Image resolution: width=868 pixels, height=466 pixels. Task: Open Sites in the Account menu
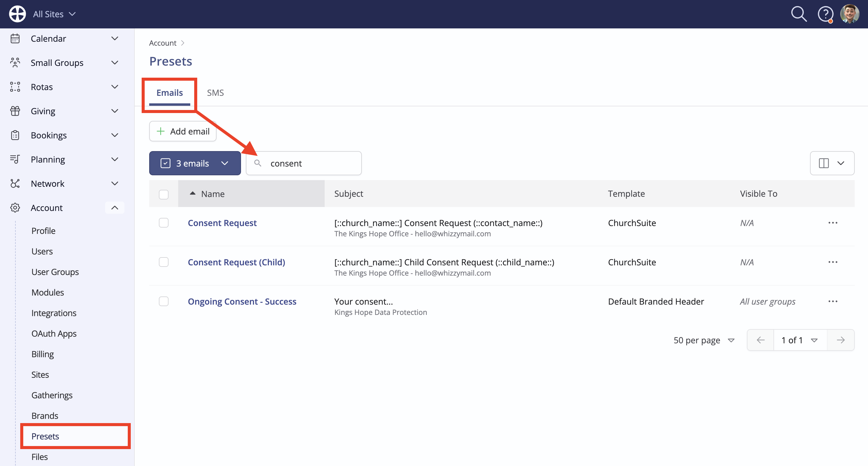[x=40, y=375]
